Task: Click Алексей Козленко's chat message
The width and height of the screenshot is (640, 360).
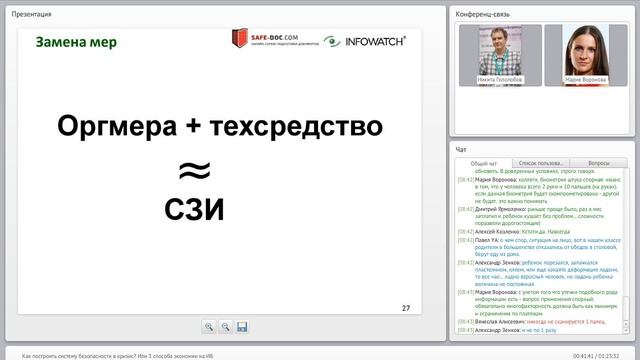Action: [x=514, y=232]
